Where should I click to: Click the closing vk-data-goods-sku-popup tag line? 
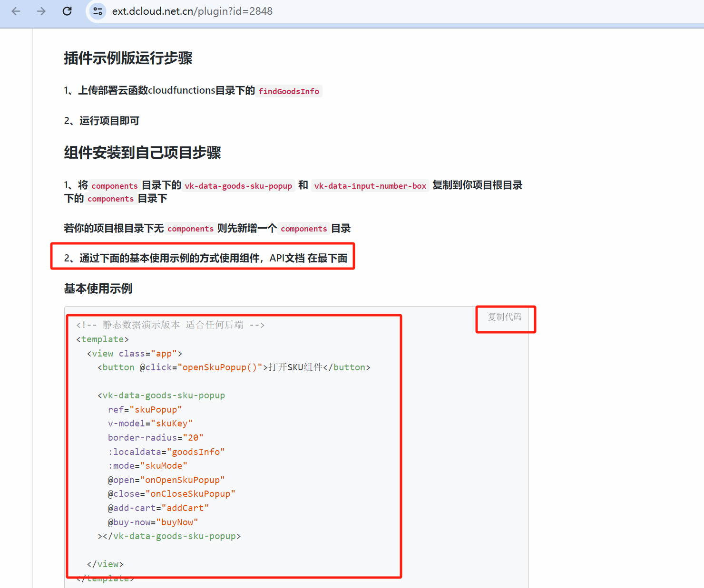point(169,536)
